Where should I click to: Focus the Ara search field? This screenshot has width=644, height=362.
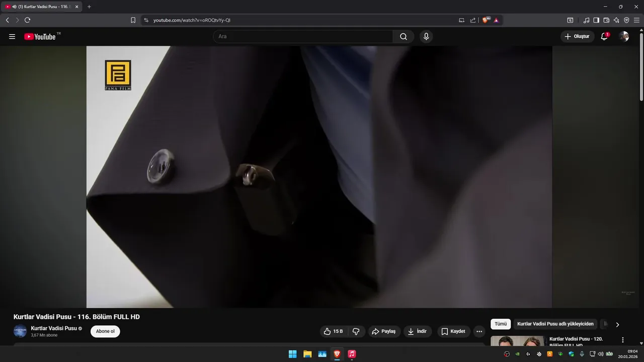pyautogui.click(x=303, y=36)
